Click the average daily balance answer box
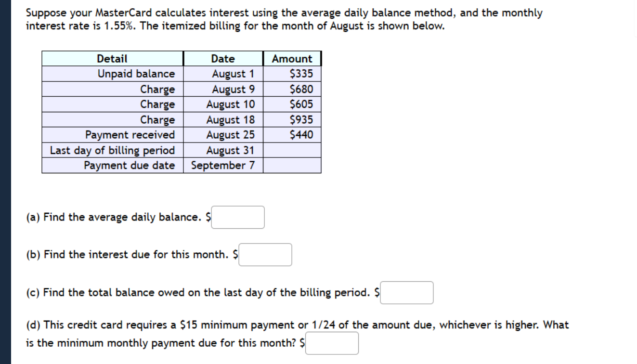 [238, 217]
